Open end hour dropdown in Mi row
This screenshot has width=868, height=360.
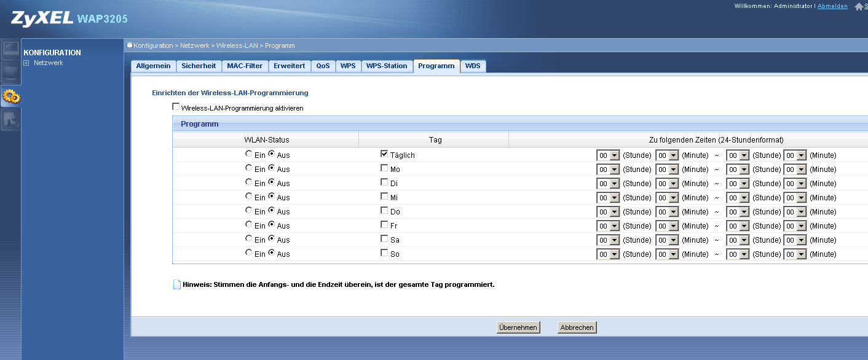tap(738, 198)
